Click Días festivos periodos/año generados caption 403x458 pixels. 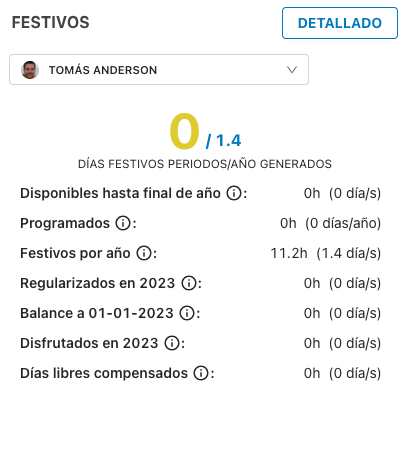(x=205, y=164)
